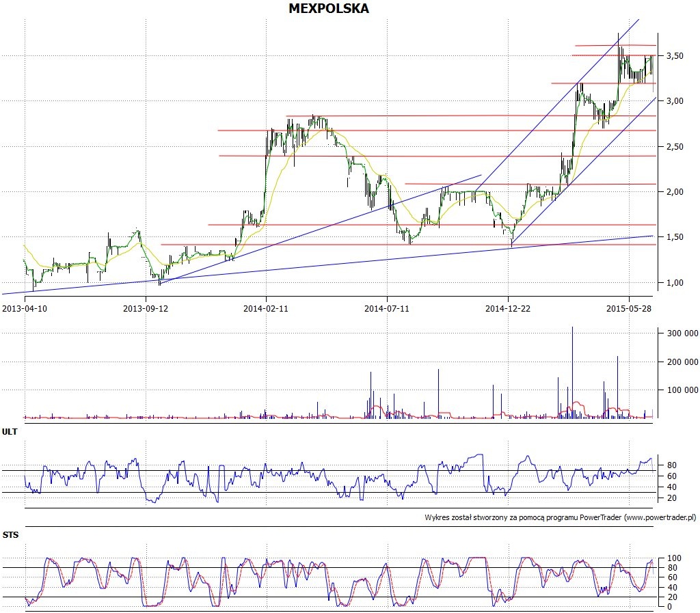Click the STS indicator heading
700x613 pixels.
pos(10,535)
